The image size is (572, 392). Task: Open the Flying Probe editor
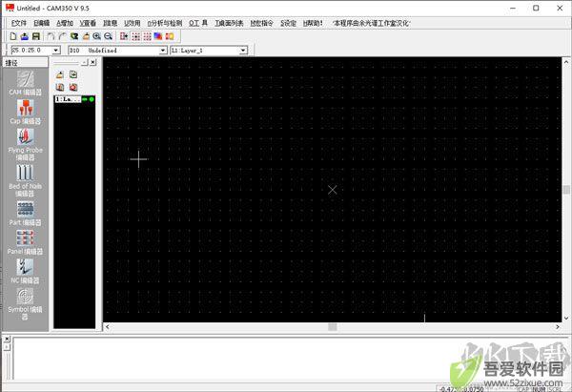(25, 145)
